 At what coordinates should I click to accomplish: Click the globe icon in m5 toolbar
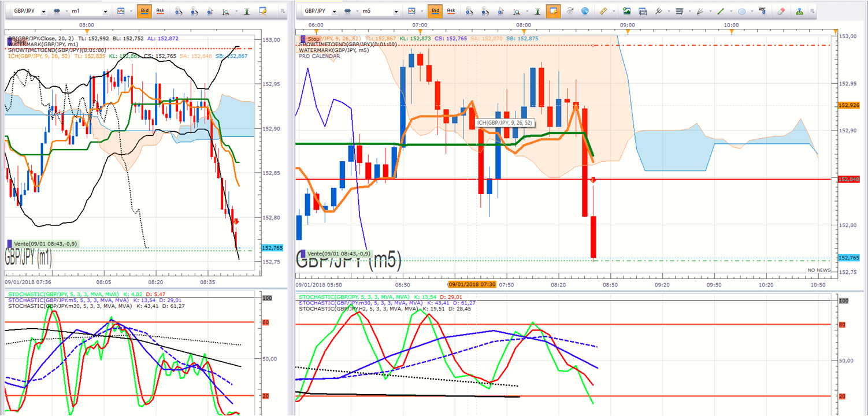point(585,11)
